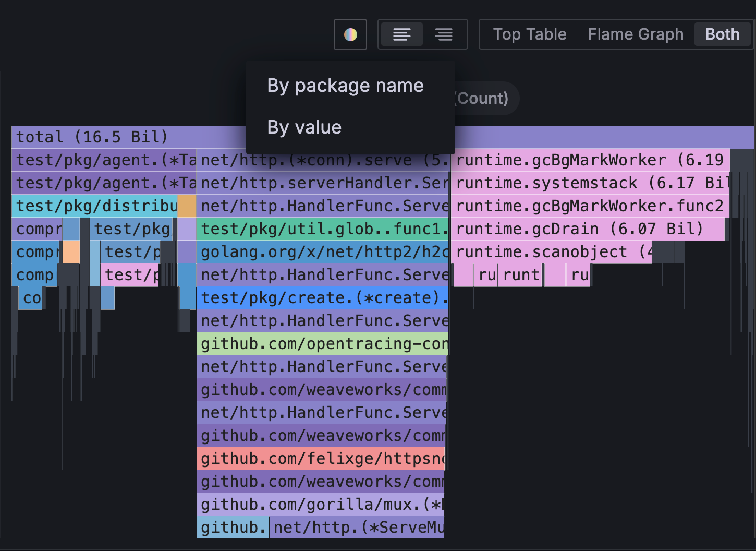Image resolution: width=756 pixels, height=551 pixels.
Task: Select github.com/gorilla/mux frame
Action: click(x=321, y=505)
